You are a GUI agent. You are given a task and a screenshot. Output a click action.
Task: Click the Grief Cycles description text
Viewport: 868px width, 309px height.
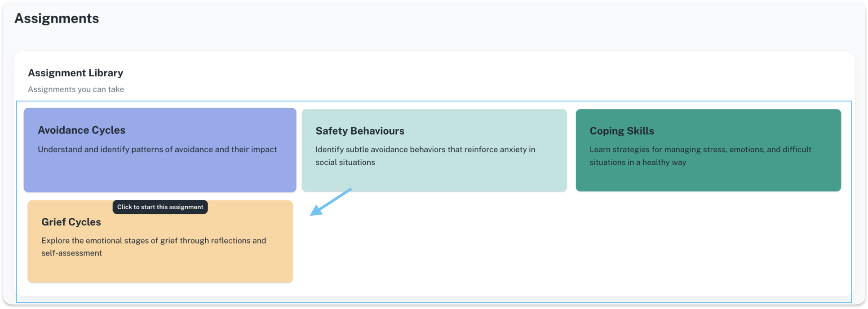click(154, 247)
